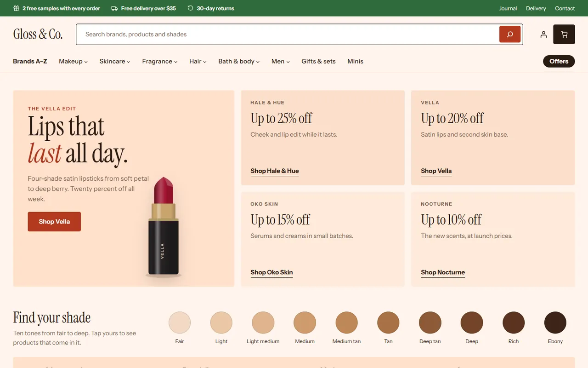Open the Contact link
This screenshot has width=588, height=368.
click(565, 8)
